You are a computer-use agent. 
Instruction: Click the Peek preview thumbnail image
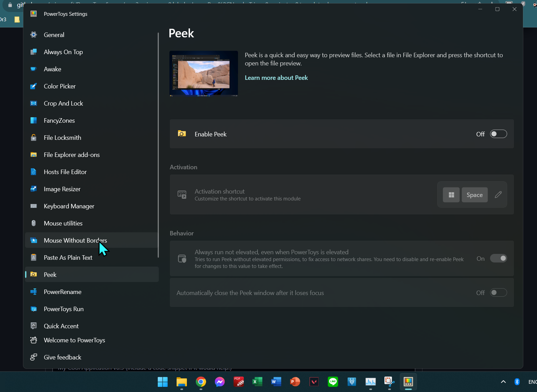203,73
